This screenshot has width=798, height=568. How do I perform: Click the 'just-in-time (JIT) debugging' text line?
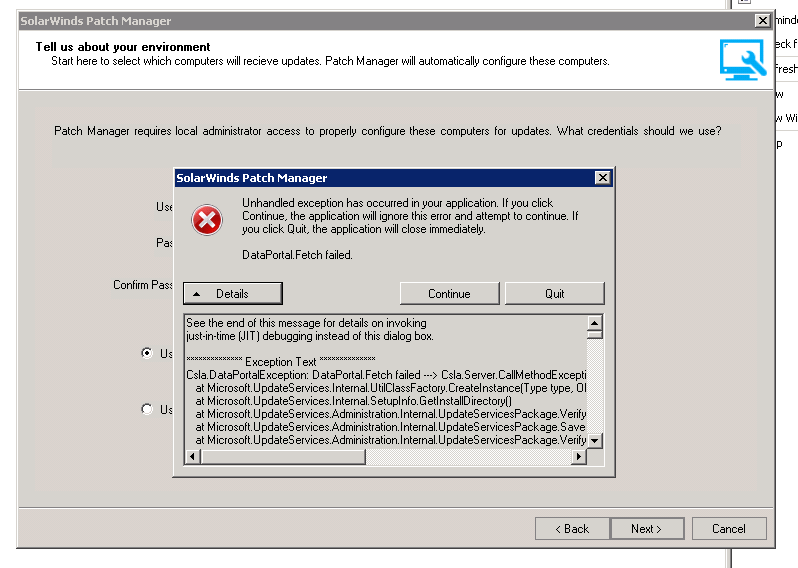(310, 336)
